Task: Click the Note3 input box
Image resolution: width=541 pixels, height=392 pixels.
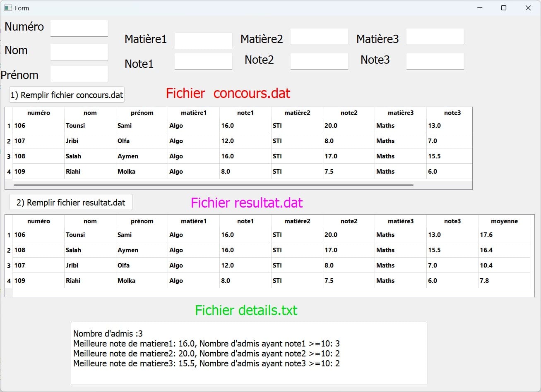Action: coord(435,62)
